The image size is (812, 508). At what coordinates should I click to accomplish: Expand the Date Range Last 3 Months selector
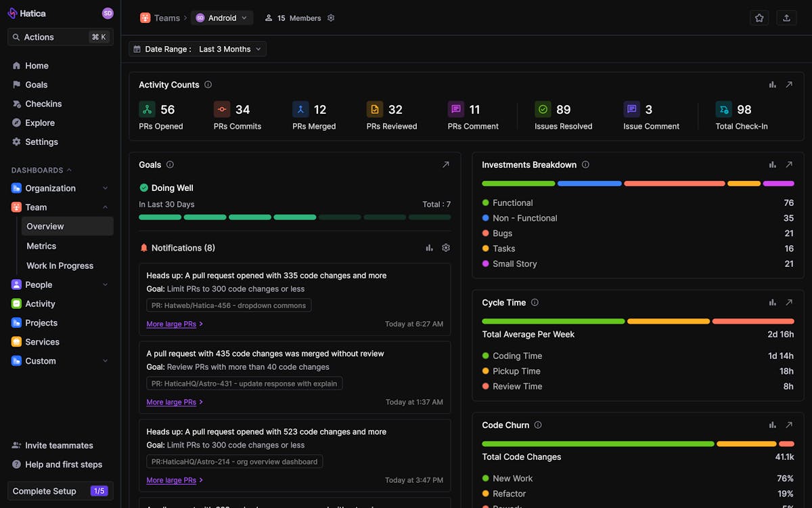tap(230, 49)
